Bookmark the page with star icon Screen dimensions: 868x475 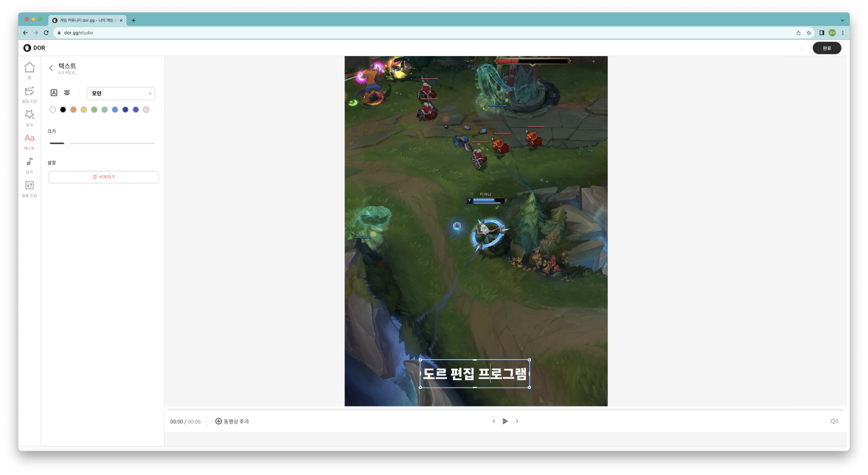(x=809, y=33)
